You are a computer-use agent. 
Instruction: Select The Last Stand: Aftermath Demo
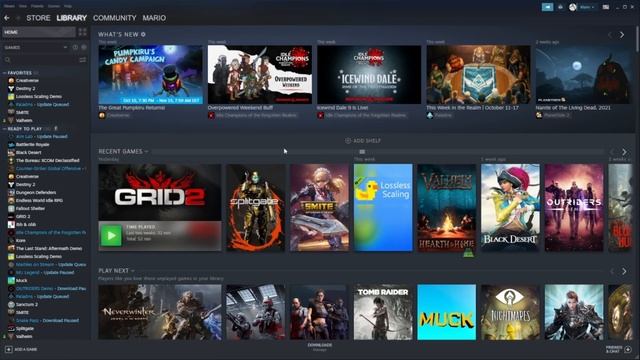click(x=49, y=248)
